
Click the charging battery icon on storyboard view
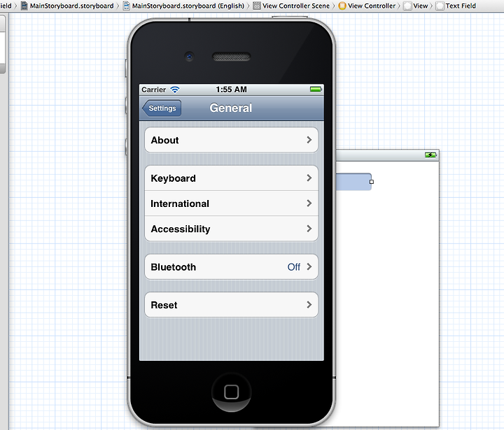(x=430, y=155)
